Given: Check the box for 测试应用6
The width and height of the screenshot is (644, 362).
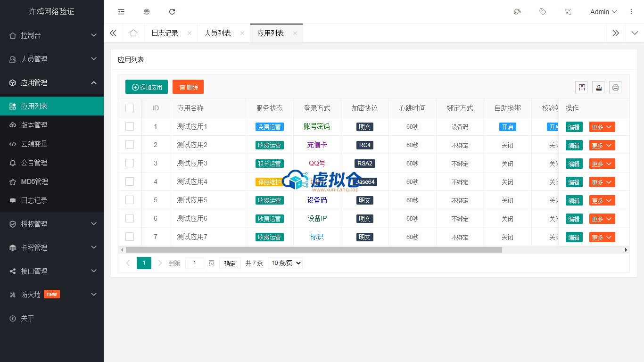Looking at the screenshot, I should pyautogui.click(x=130, y=218).
